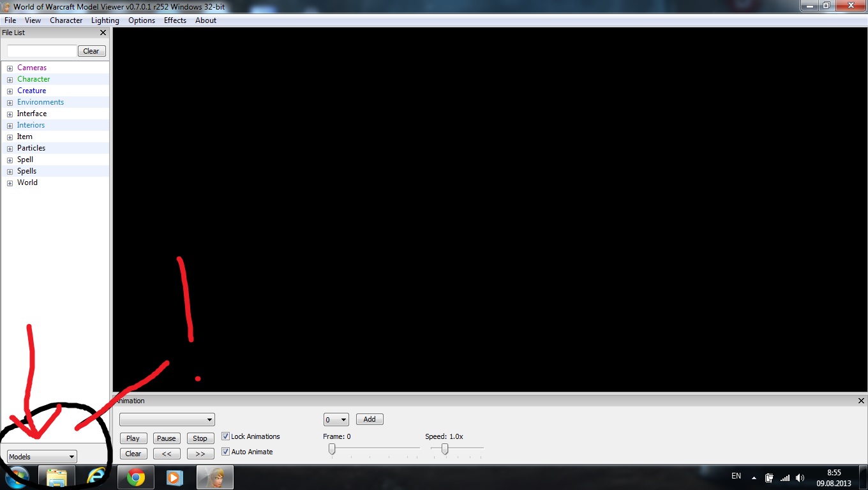Expand the Cameras tree node

[x=10, y=68]
